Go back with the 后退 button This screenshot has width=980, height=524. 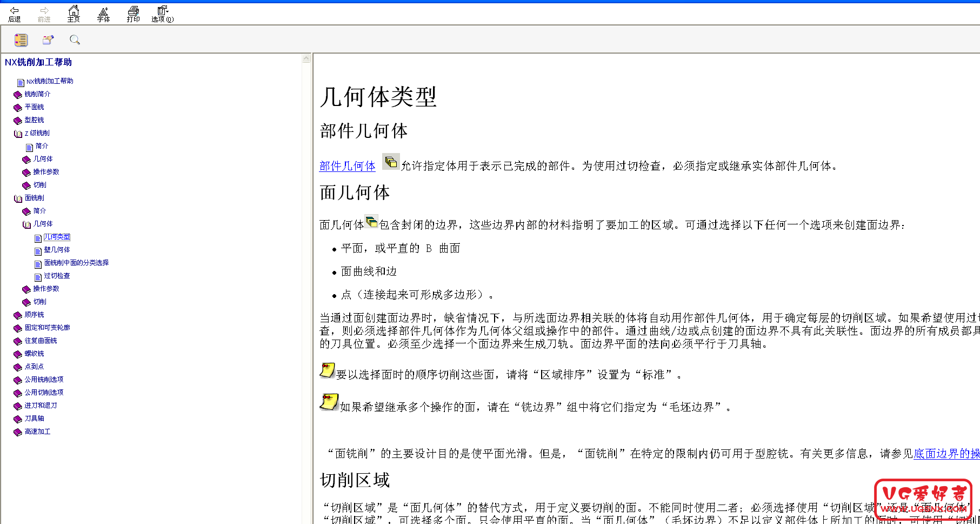(x=15, y=14)
